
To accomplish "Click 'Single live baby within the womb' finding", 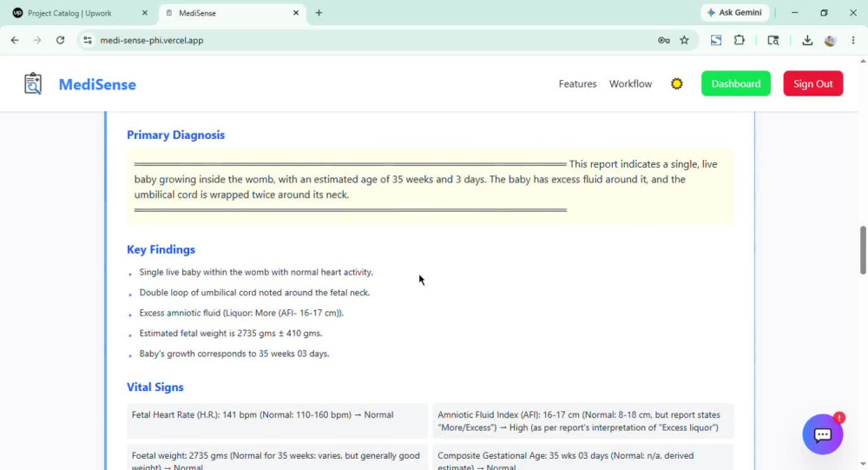I will (256, 272).
